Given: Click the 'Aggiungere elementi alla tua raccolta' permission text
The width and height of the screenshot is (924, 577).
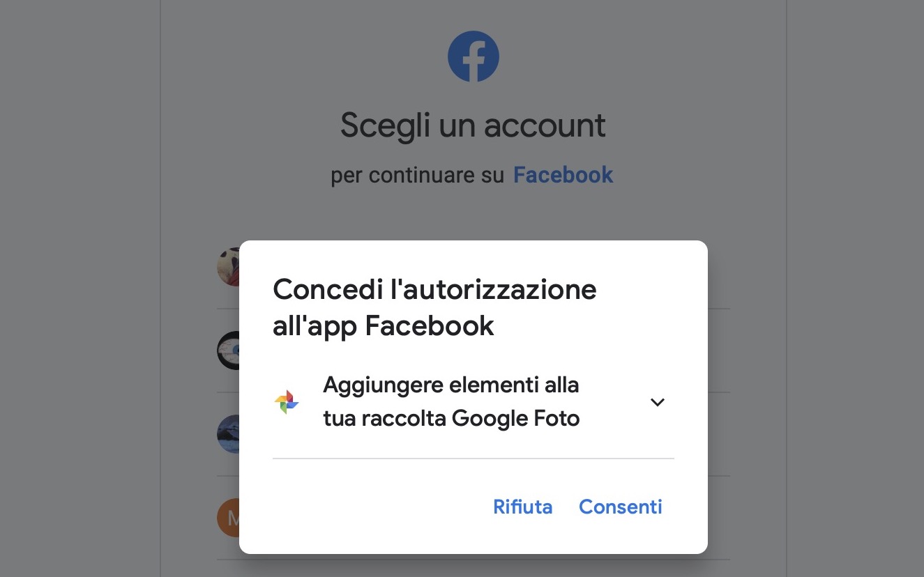Looking at the screenshot, I should click(x=451, y=402).
